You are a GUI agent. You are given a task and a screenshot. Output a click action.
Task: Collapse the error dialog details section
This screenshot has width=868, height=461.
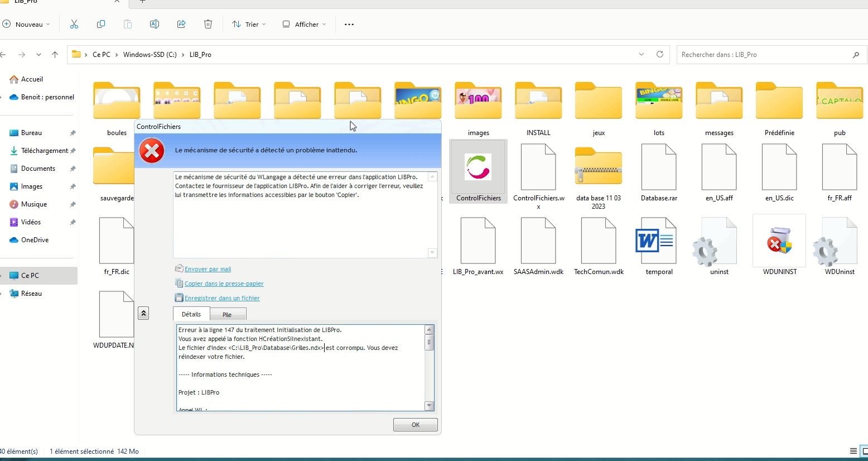143,313
